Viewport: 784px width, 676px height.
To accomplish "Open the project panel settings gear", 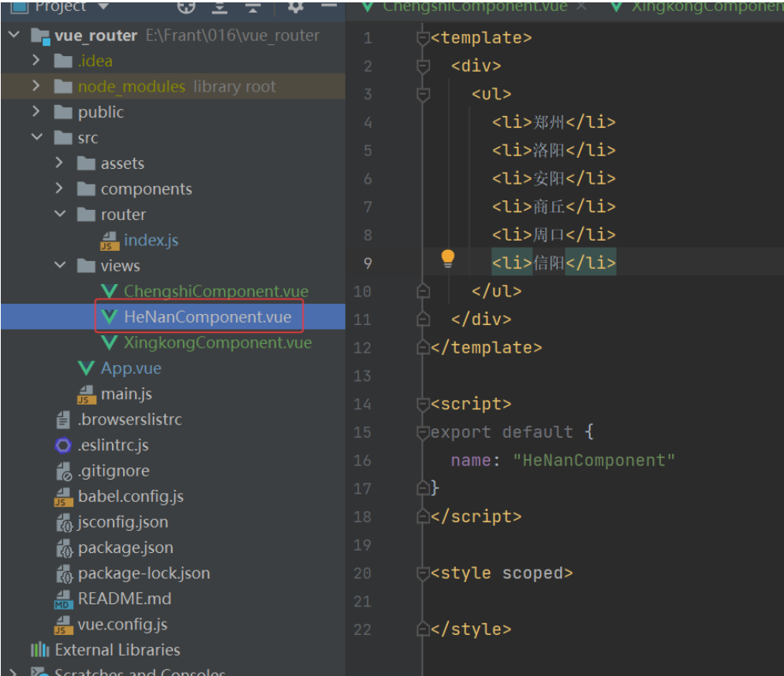I will (x=296, y=6).
